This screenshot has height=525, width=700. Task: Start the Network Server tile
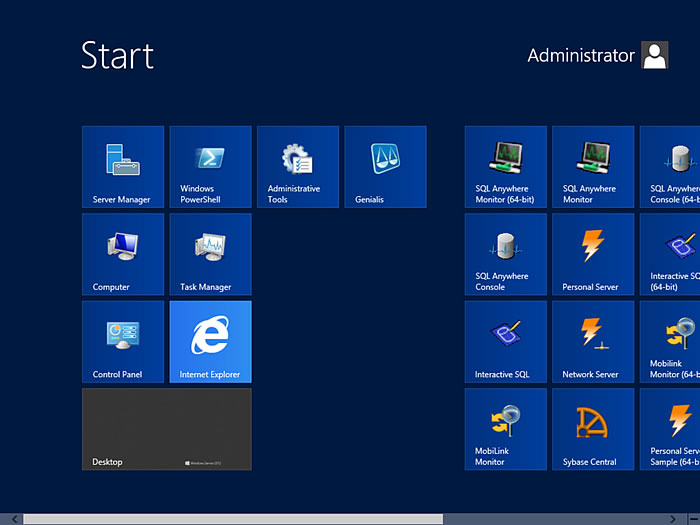point(593,342)
